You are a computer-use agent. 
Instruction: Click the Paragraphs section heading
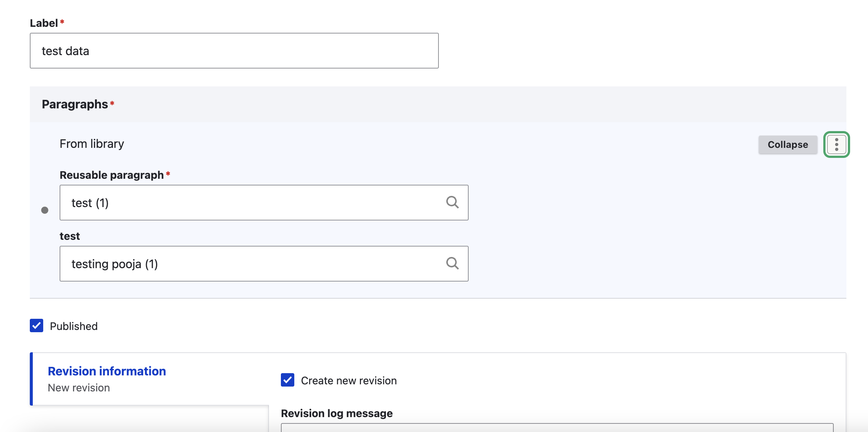74,104
